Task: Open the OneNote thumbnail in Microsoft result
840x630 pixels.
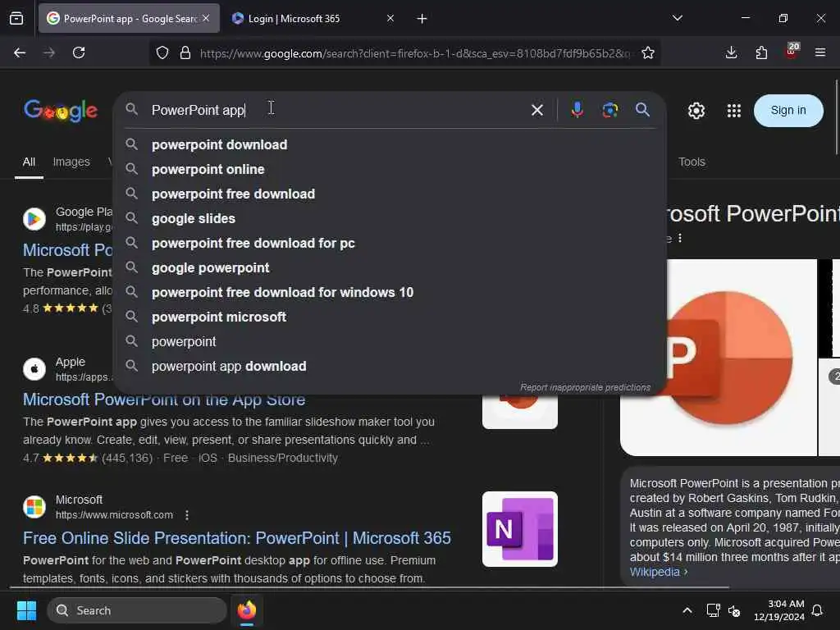Action: coord(519,529)
